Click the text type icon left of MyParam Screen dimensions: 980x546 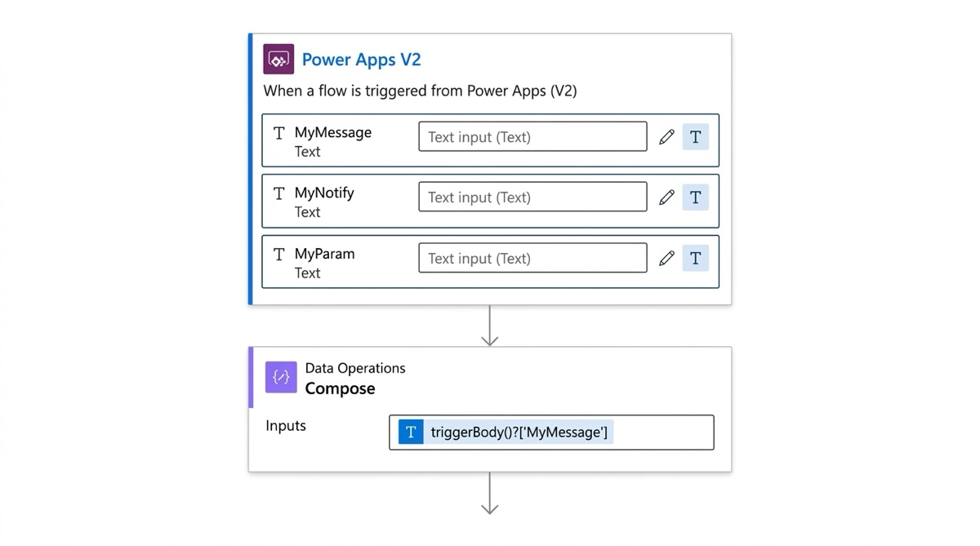coord(279,255)
